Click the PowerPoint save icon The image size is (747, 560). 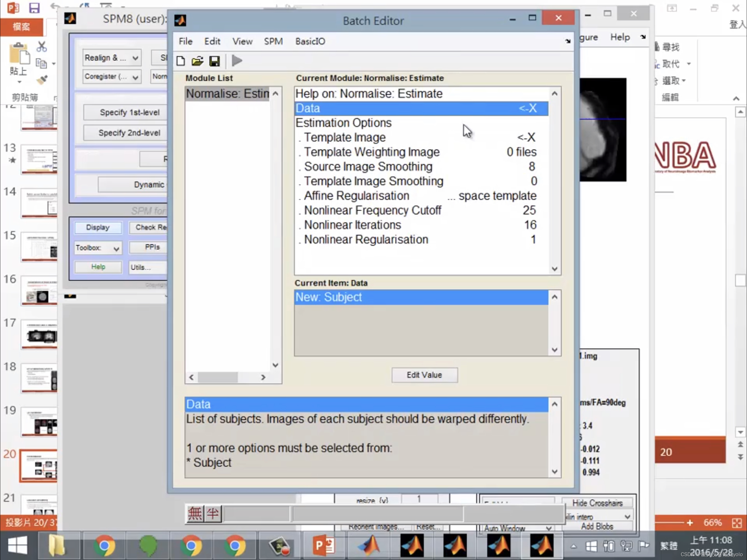tap(34, 7)
